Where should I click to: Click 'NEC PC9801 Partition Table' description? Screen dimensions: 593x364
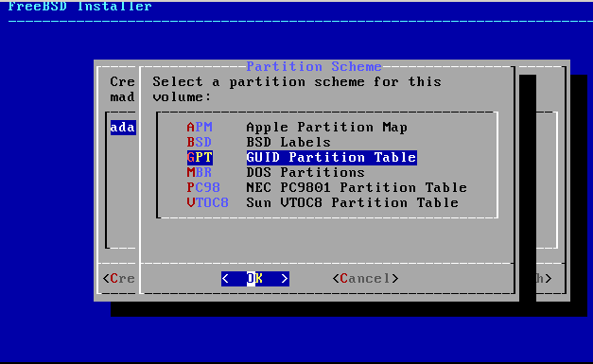click(357, 188)
